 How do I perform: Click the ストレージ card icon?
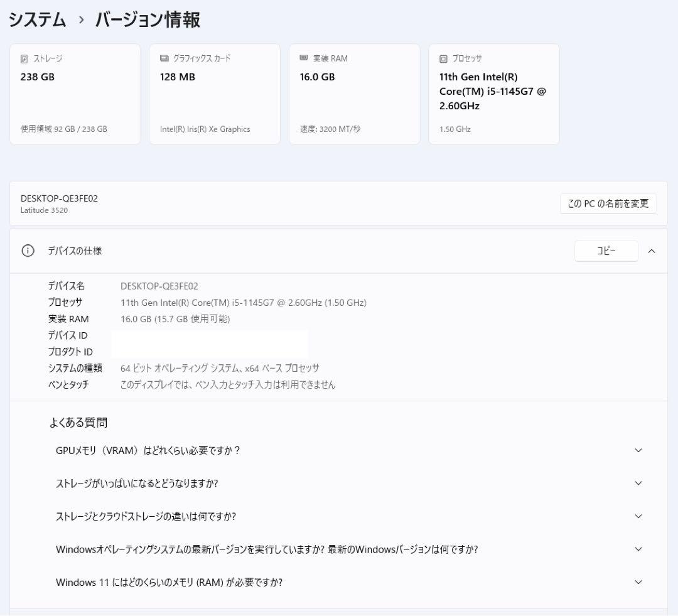[x=25, y=58]
